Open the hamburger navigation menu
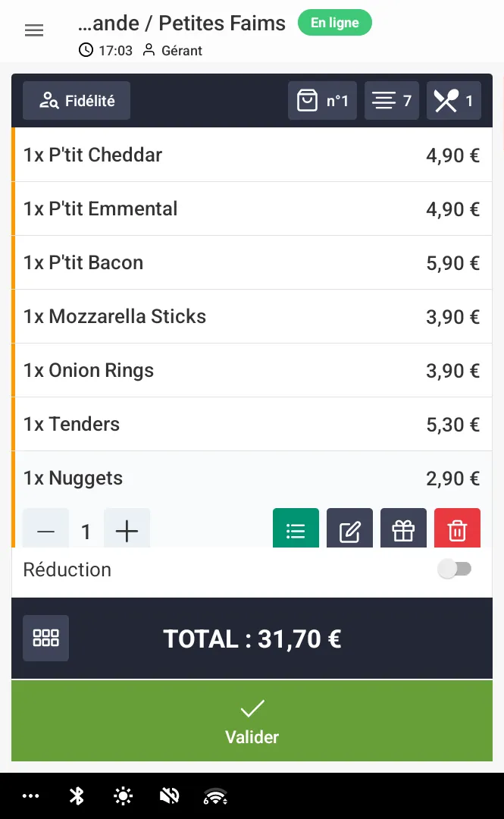 click(34, 30)
